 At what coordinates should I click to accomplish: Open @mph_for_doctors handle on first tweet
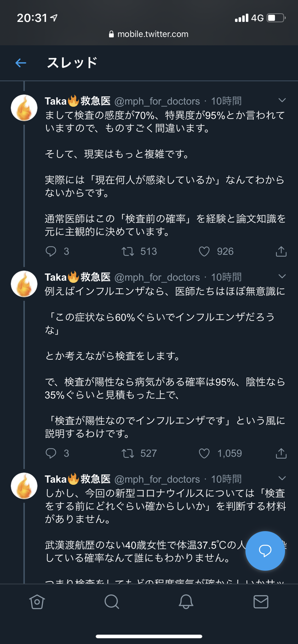tap(157, 101)
